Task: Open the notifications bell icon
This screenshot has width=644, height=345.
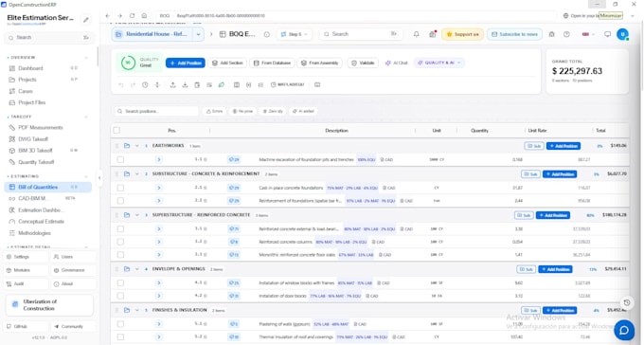Action: (417, 34)
